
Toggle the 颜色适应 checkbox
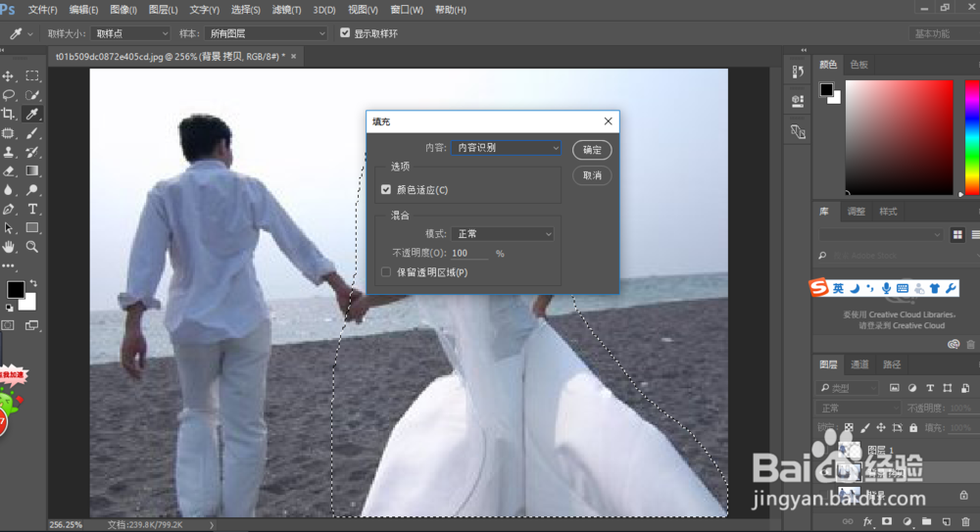point(386,189)
